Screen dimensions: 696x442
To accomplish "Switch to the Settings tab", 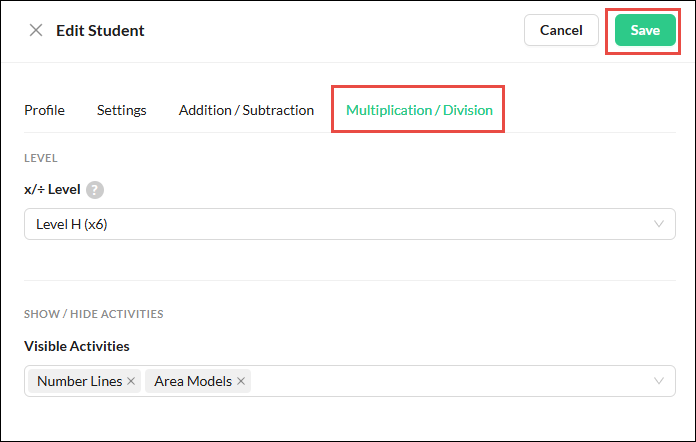I will point(122,110).
